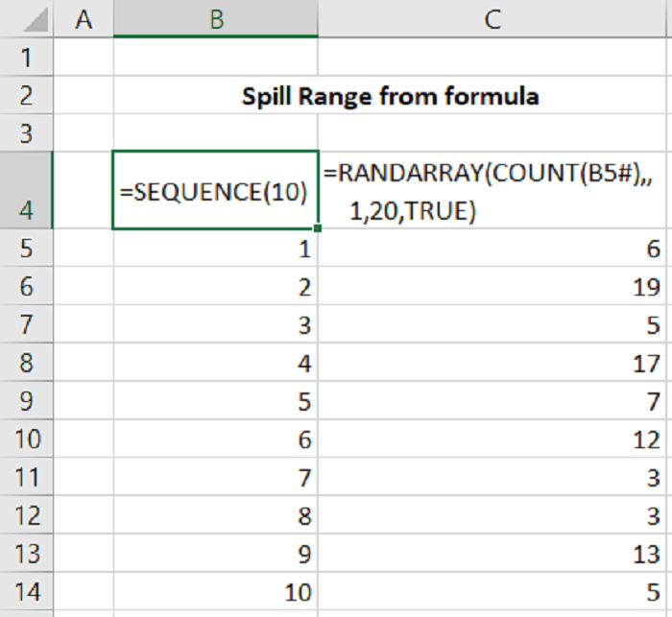Select cell C14 containing 5
672x617 pixels.
[x=492, y=591]
